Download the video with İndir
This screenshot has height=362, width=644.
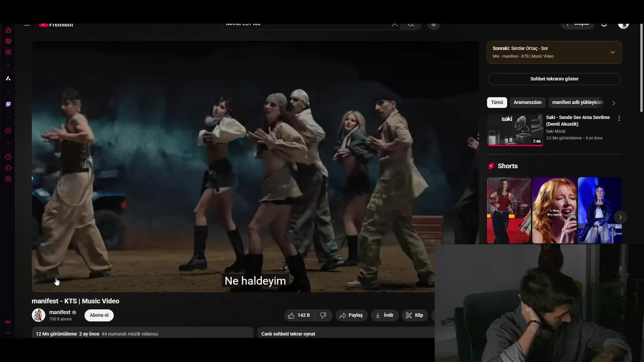[x=385, y=315]
